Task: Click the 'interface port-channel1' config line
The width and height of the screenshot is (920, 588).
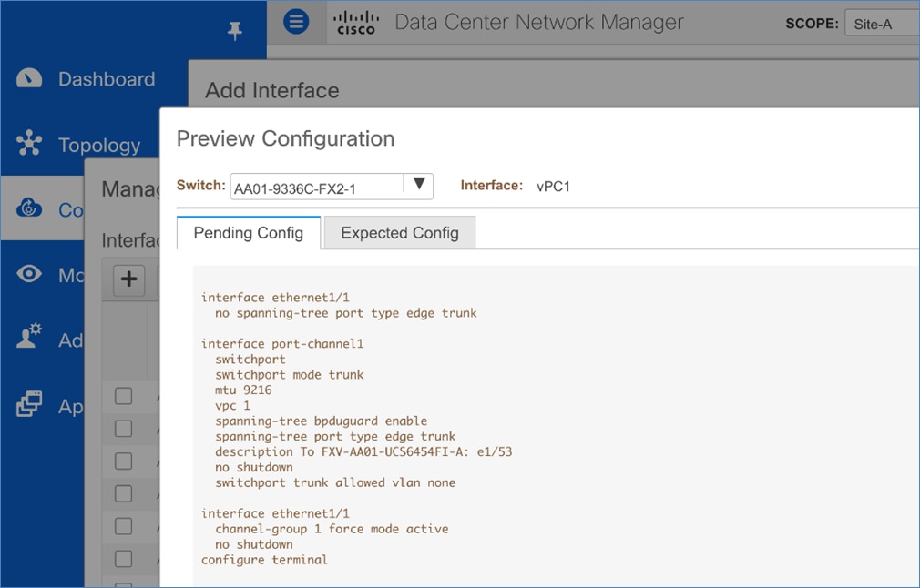Action: coord(282,343)
